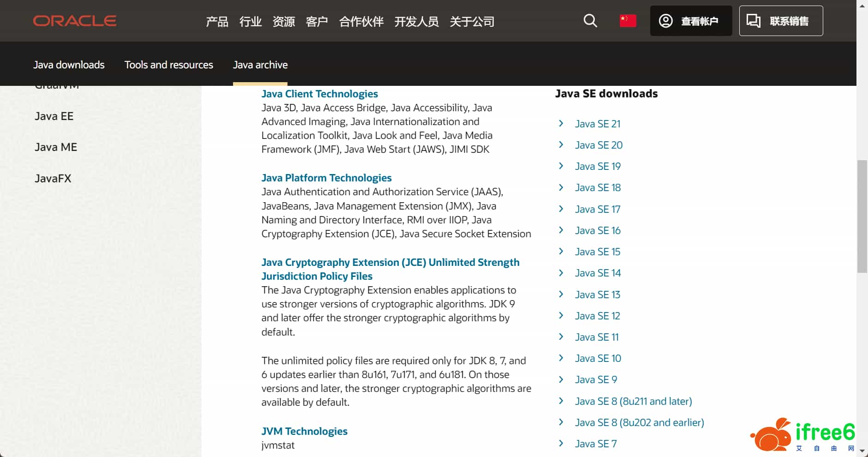Screen dimensions: 868x457
Task: Expand the chevron beside Java SE 11
Action: click(x=561, y=337)
